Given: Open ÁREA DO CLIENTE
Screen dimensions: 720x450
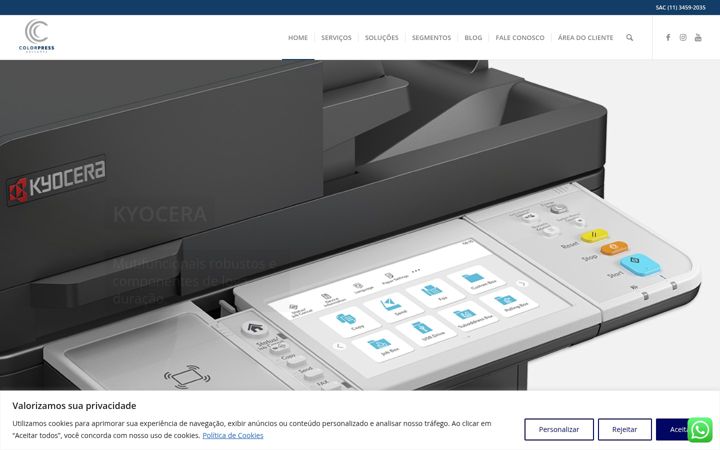Looking at the screenshot, I should point(585,38).
